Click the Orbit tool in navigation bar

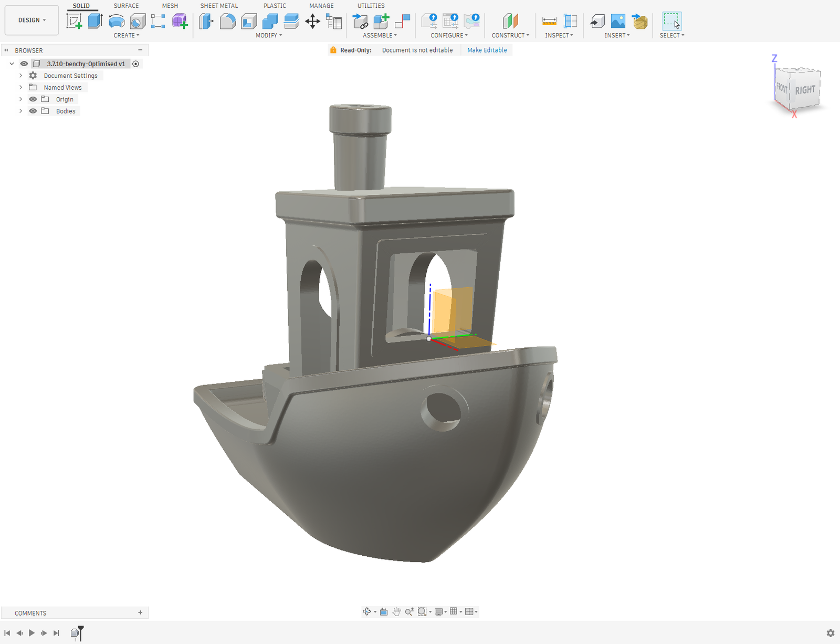pos(367,611)
